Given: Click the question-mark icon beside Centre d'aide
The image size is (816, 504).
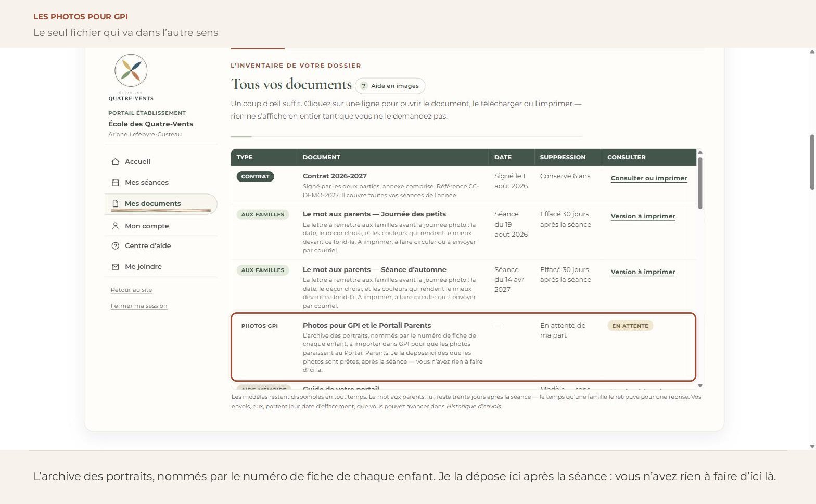Looking at the screenshot, I should pyautogui.click(x=116, y=246).
